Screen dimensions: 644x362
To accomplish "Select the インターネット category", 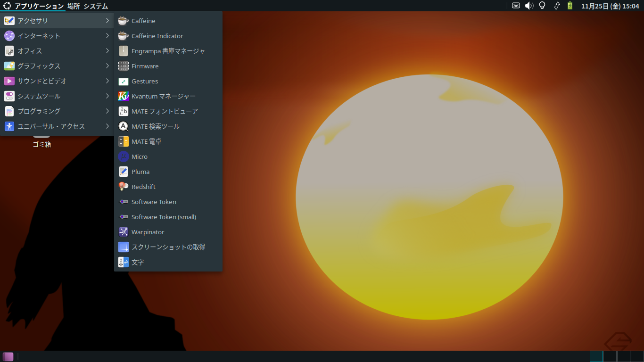I will (57, 36).
